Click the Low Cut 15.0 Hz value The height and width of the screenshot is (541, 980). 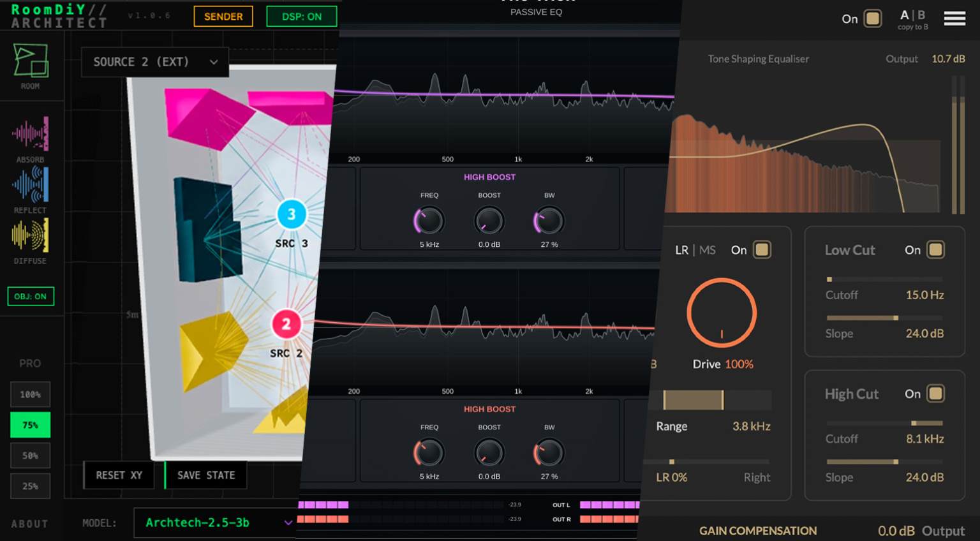pos(925,295)
